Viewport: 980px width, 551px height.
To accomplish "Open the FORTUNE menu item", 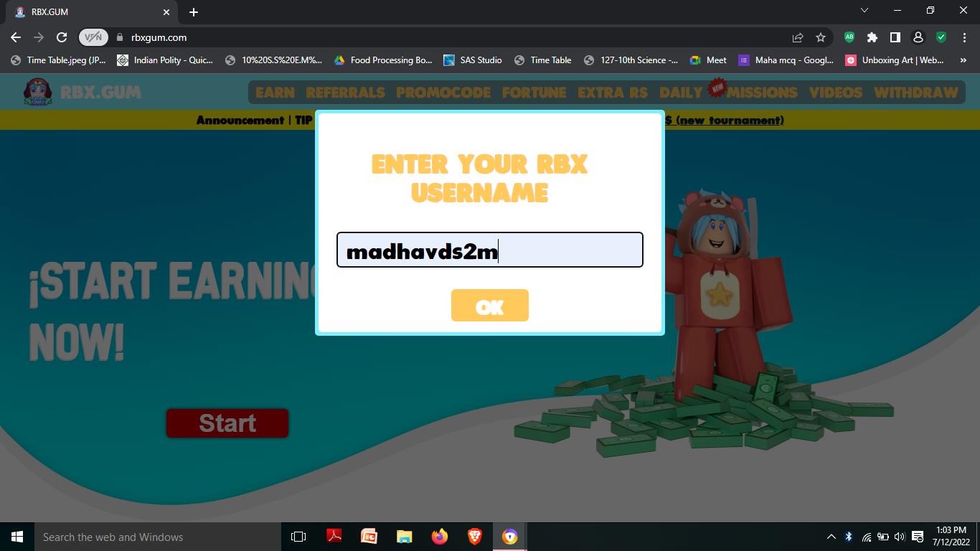I will click(534, 93).
